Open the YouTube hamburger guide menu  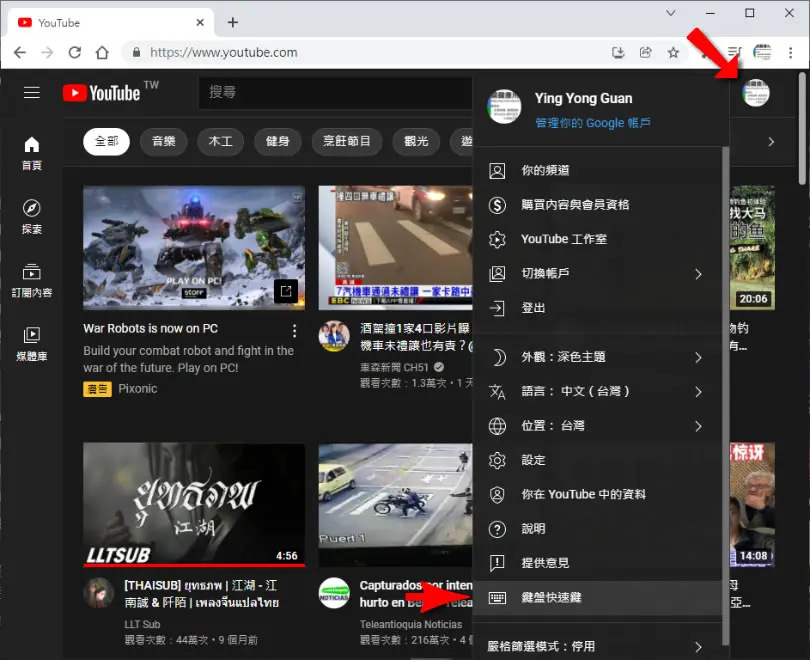[x=32, y=92]
